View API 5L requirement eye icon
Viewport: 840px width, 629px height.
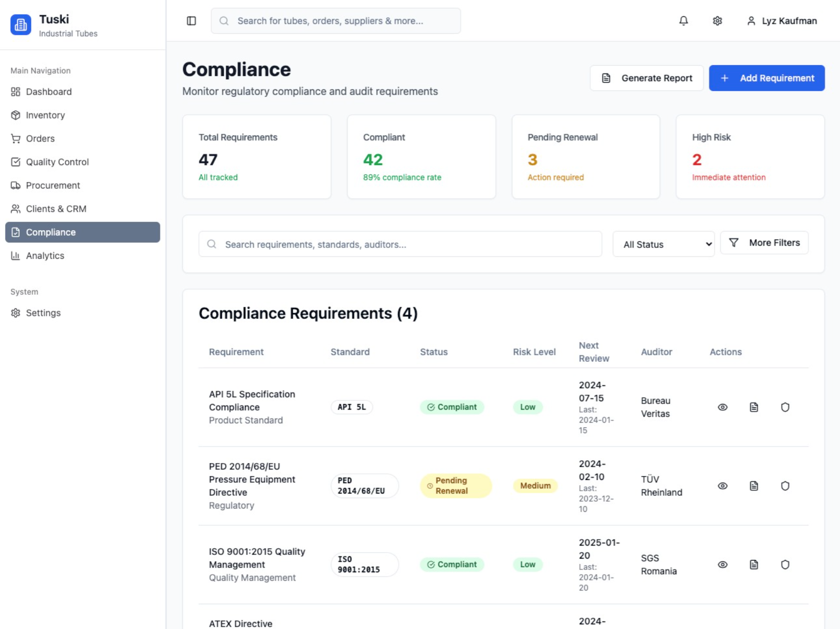(x=722, y=407)
